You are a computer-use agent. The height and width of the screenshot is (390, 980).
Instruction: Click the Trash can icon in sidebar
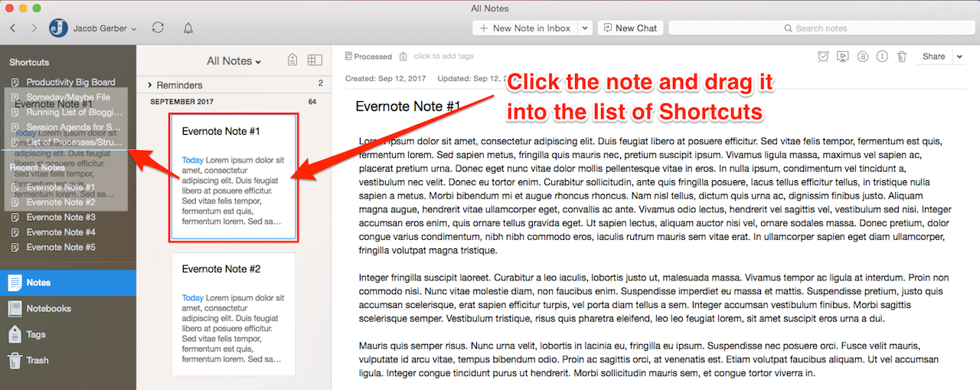(15, 360)
